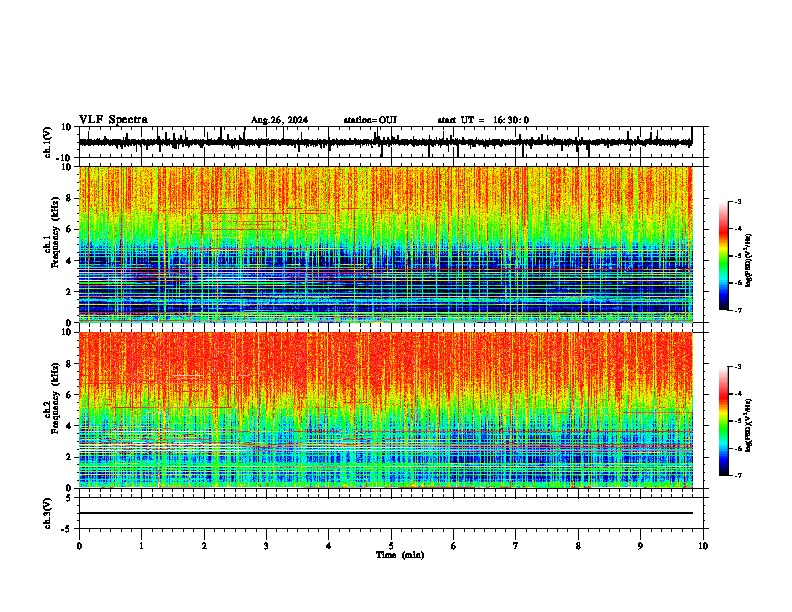
Task: Click the 'ch.3(V)' axis label
Action: 48,513
